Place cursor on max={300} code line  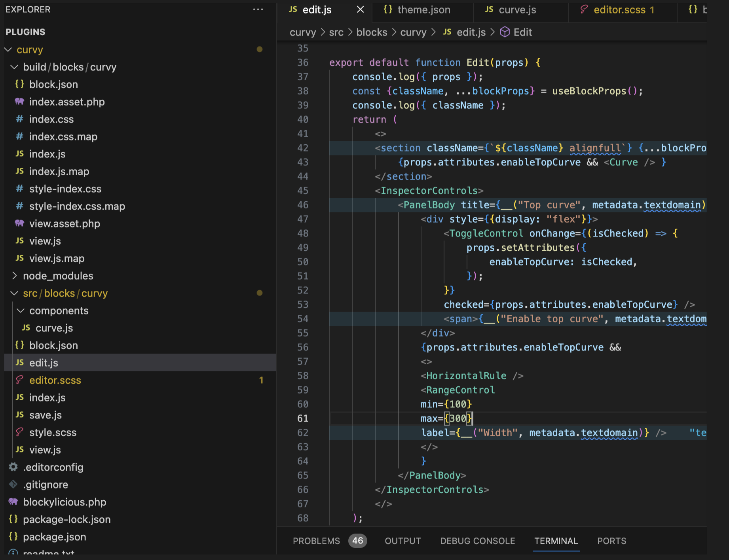click(446, 418)
